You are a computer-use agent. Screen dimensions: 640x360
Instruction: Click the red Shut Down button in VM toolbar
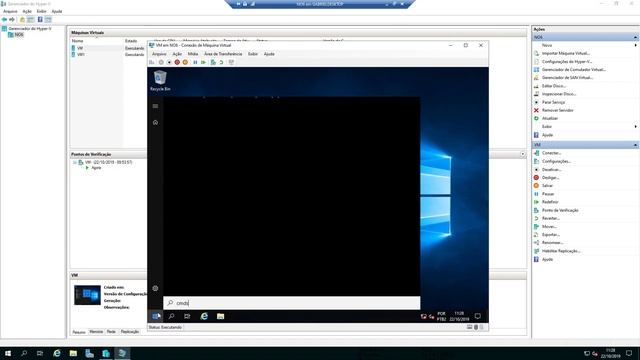click(177, 62)
